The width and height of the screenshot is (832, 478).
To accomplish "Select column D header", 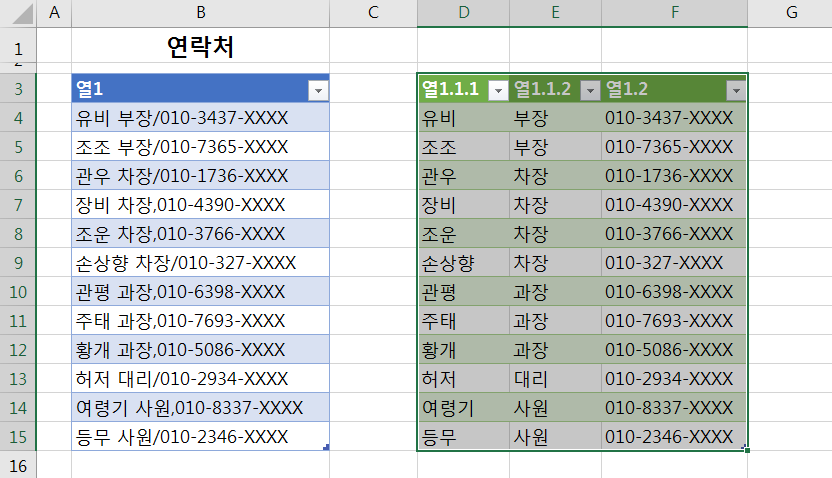I will 463,13.
